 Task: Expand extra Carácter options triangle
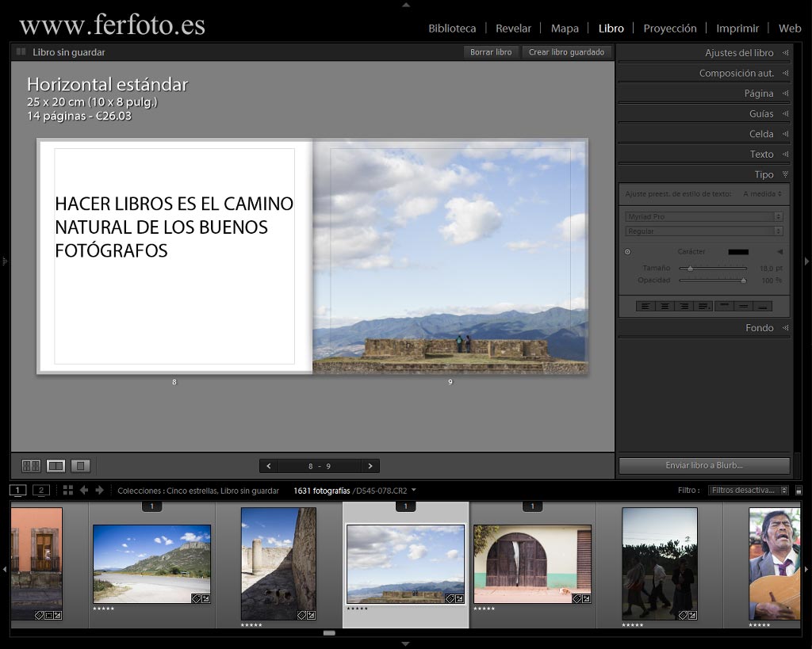coord(779,252)
